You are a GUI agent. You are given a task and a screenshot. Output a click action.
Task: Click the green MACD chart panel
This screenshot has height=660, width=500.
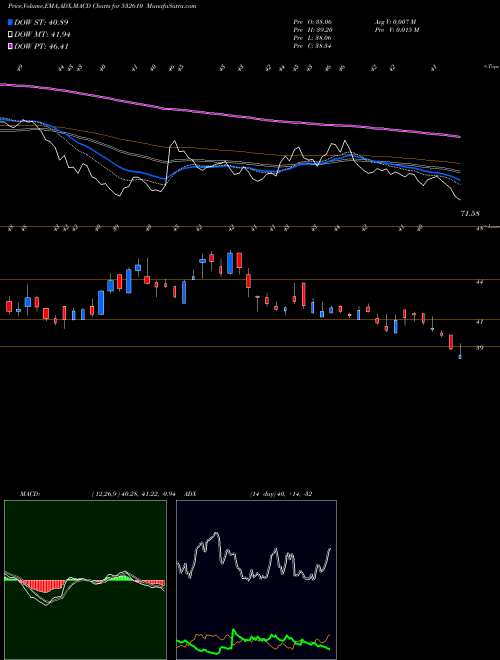pos(85,580)
